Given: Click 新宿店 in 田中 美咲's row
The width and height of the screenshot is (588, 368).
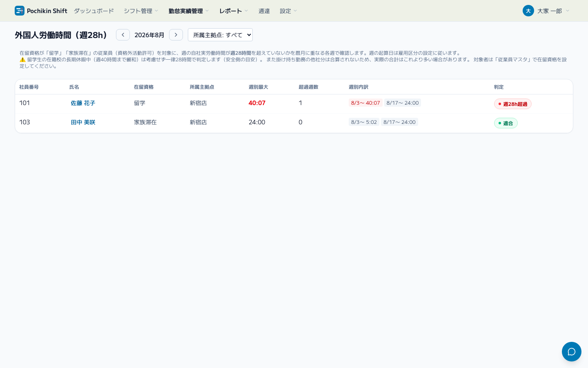Looking at the screenshot, I should tap(198, 122).
